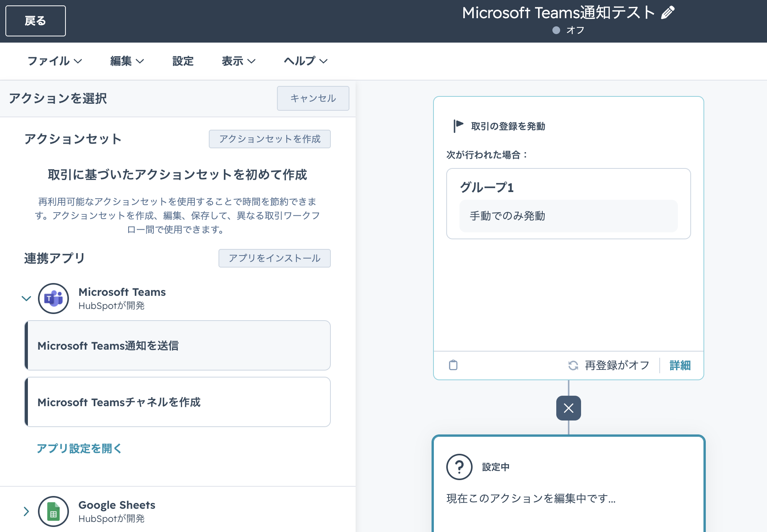The height and width of the screenshot is (532, 767).
Task: Click the Microsoft Teams app logo
Action: tap(53, 299)
